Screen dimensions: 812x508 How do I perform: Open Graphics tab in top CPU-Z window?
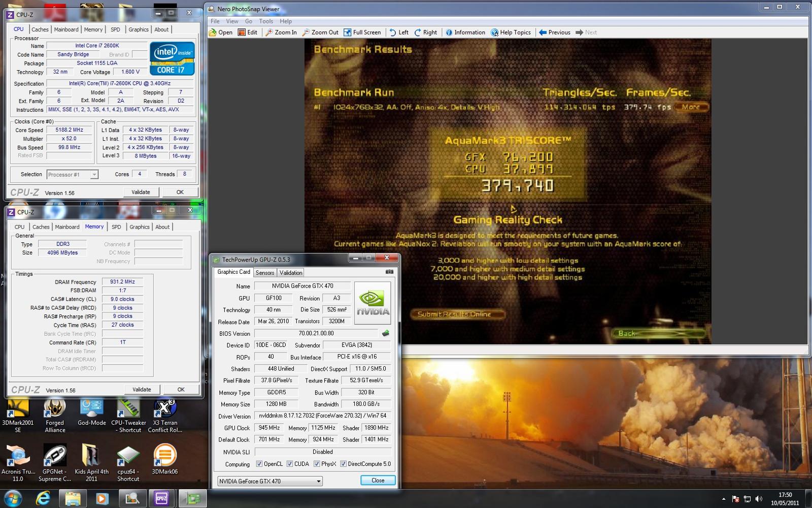tap(139, 29)
